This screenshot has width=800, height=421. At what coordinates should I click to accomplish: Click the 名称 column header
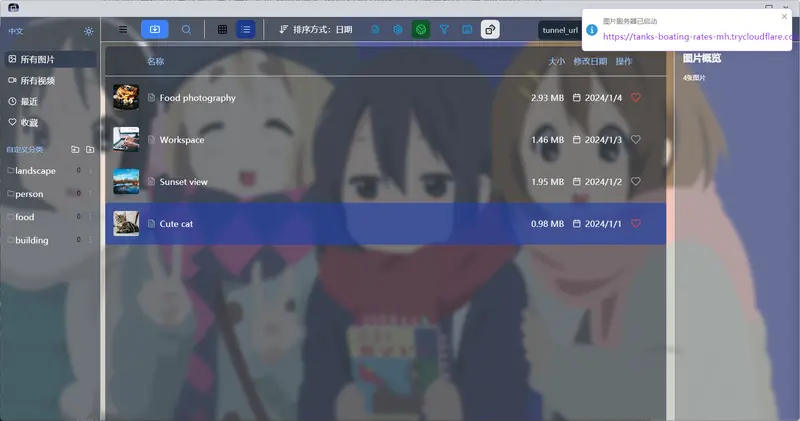(156, 61)
